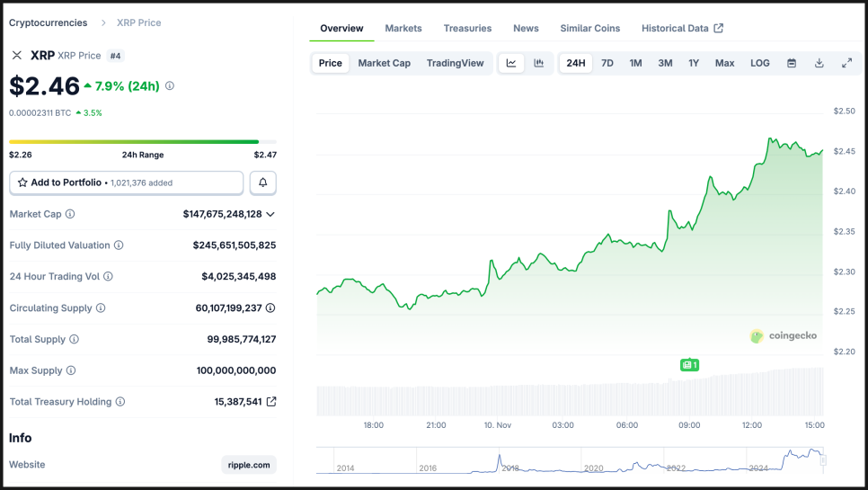Click the download chart data icon

pos(819,63)
